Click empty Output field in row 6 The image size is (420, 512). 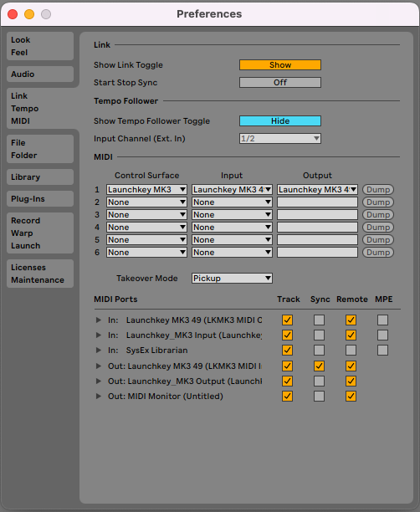point(317,253)
